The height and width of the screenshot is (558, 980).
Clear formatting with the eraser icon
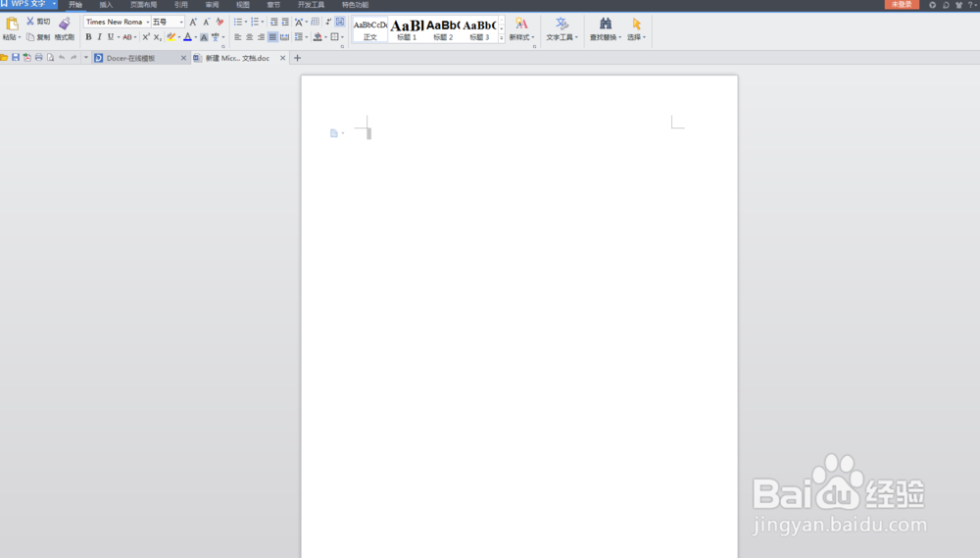coord(220,22)
